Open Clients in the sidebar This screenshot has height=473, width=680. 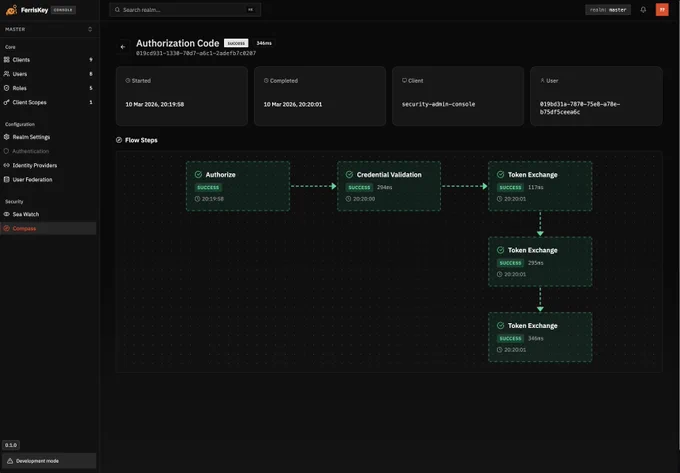pos(48,60)
